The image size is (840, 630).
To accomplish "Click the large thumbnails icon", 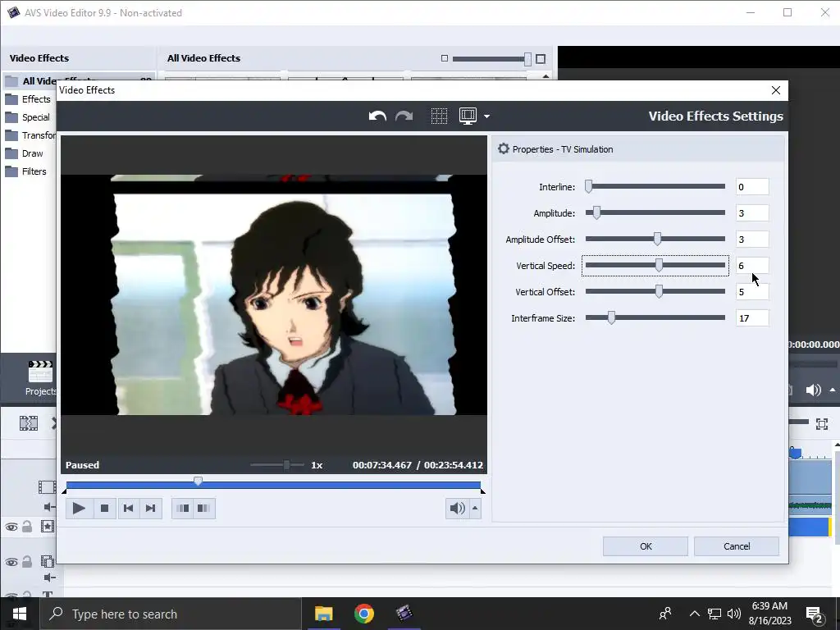I will [x=541, y=58].
